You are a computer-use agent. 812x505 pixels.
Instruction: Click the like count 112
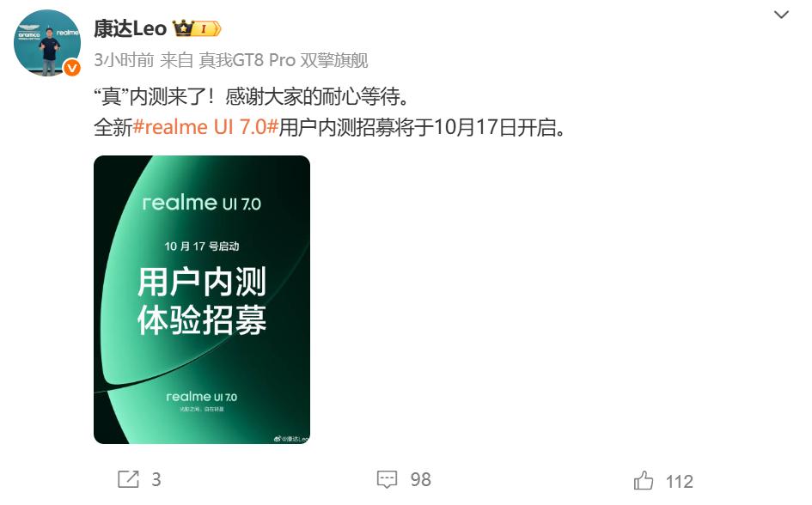coord(679,482)
